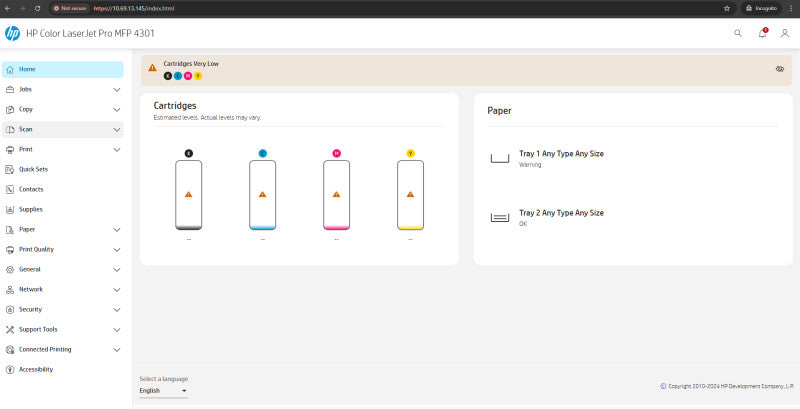This screenshot has width=800, height=409.
Task: Click the magenta cartridge warning triangle
Action: coord(336,194)
